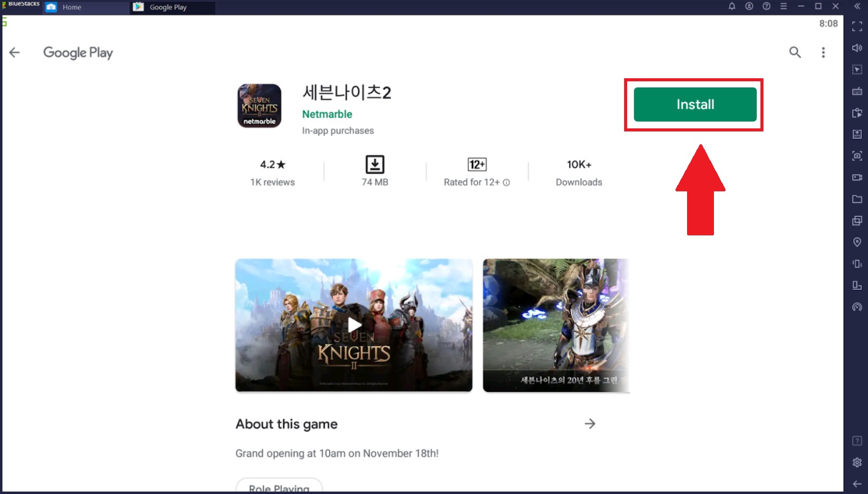The height and width of the screenshot is (494, 868).
Task: Click the speedometer icon in the sidebar
Action: [857, 307]
